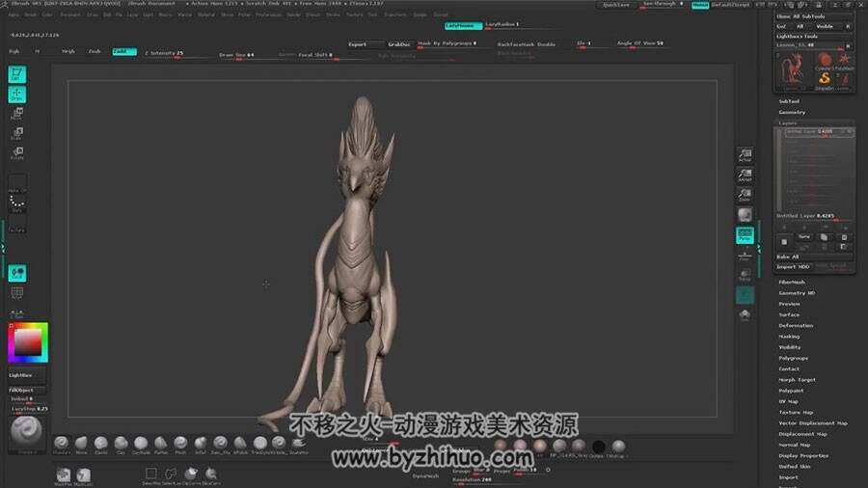Select the Move transform icon
Viewport: 868px width, 488px height.
pyautogui.click(x=16, y=114)
